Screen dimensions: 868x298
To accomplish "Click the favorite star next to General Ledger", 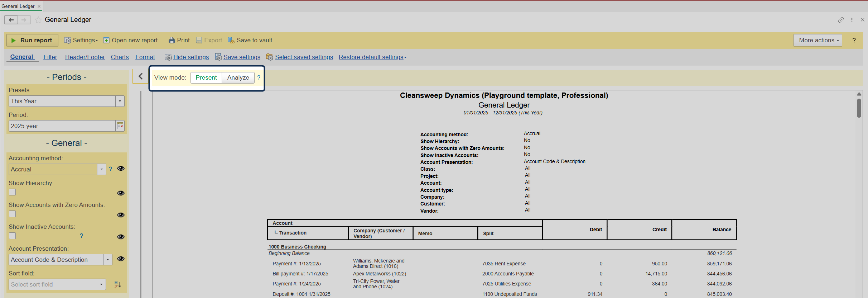I will point(38,20).
